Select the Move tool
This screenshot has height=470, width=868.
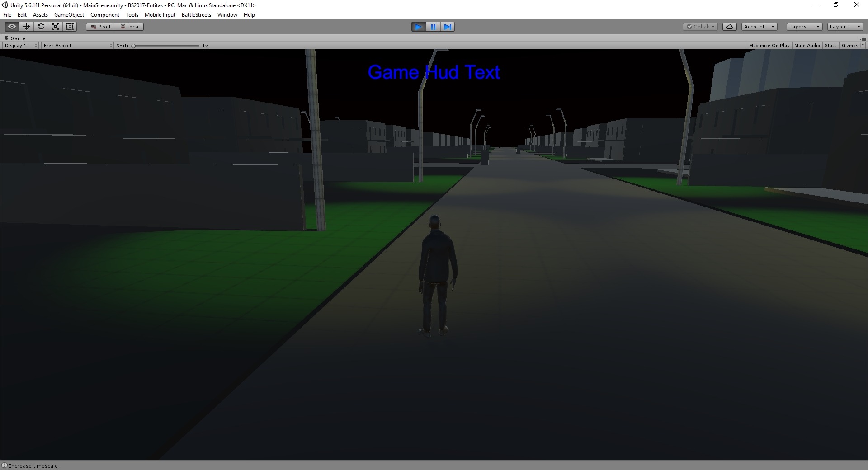pos(26,27)
